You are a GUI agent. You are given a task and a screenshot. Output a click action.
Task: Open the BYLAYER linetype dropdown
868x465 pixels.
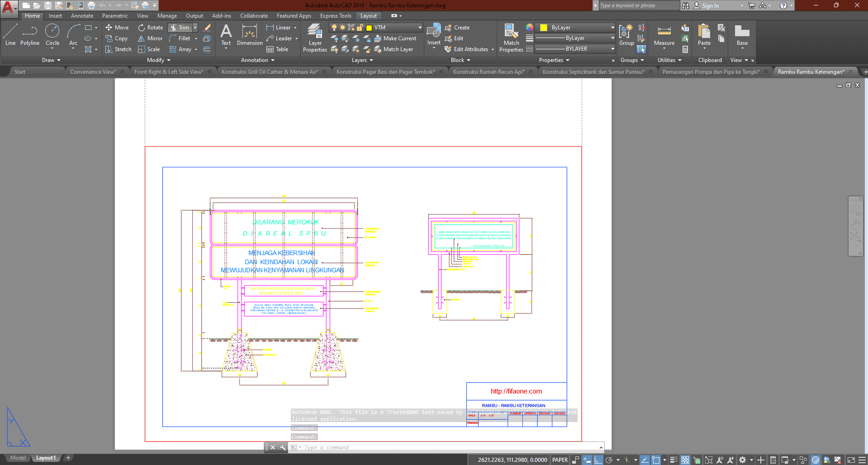tap(612, 49)
